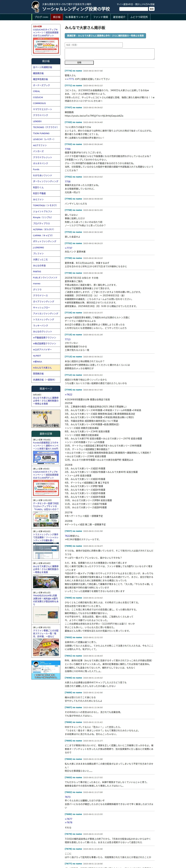Click 7673 reference in post 7682
Viewport: 186px width, 868px height.
click(68, 797)
